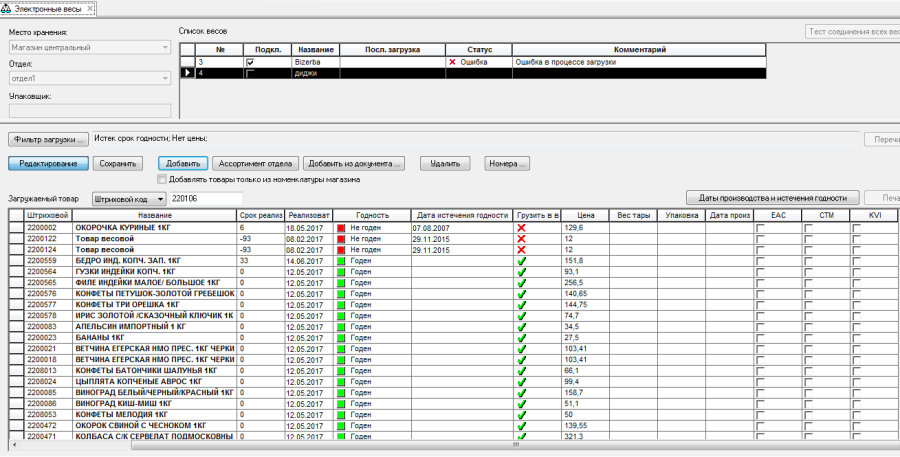
Task: Sort by Цена column header
Action: 585,215
